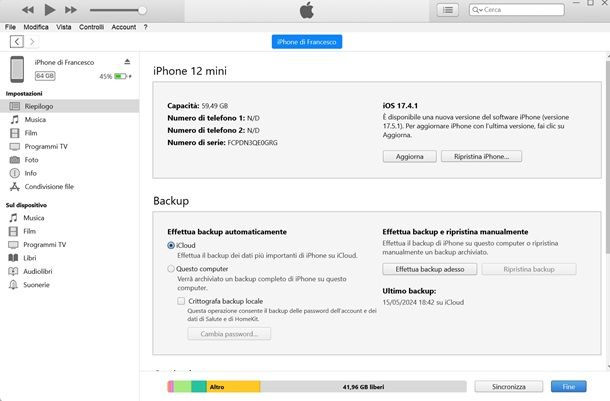Open the File menu
Screen dimensions: 610x401
point(10,27)
